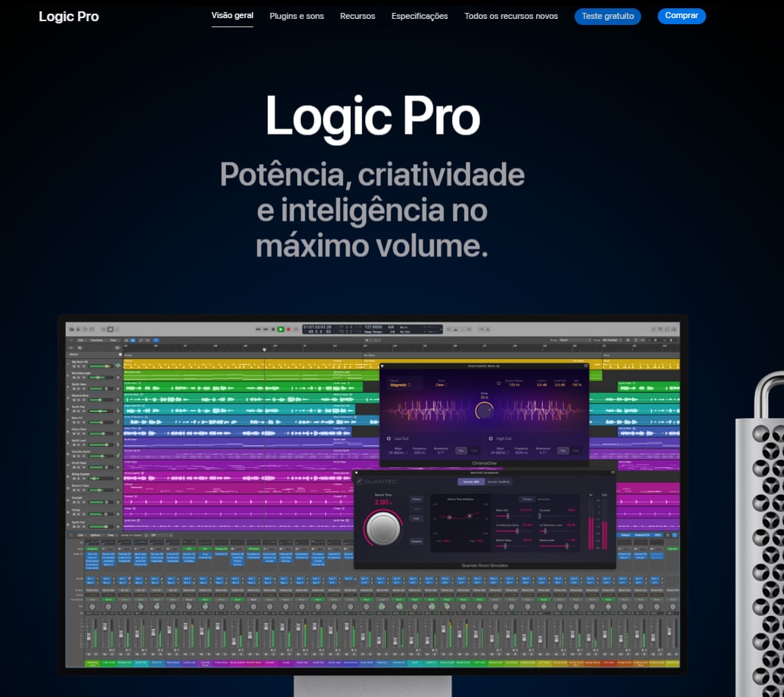The height and width of the screenshot is (697, 784).
Task: Click the red record button in transport
Action: pos(289,330)
